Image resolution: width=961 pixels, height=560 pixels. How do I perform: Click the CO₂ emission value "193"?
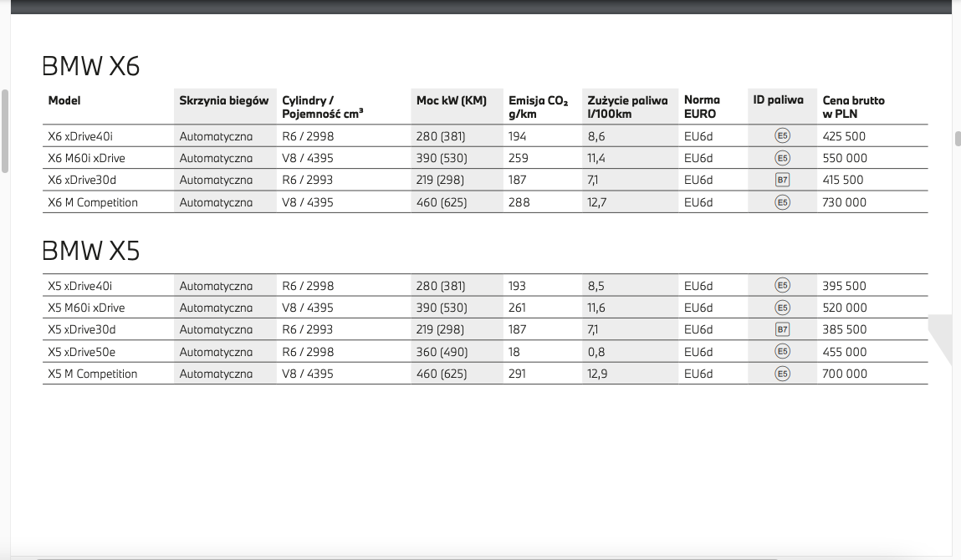[517, 286]
